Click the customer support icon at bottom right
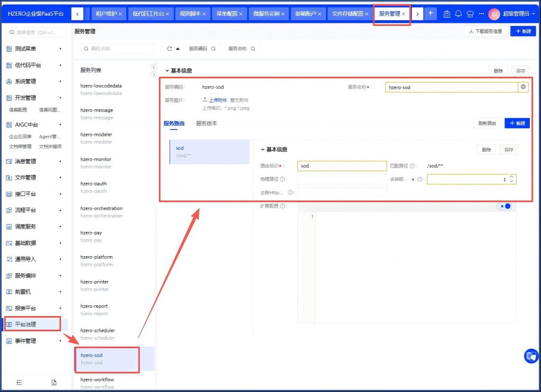The width and height of the screenshot is (541, 392). click(530, 356)
